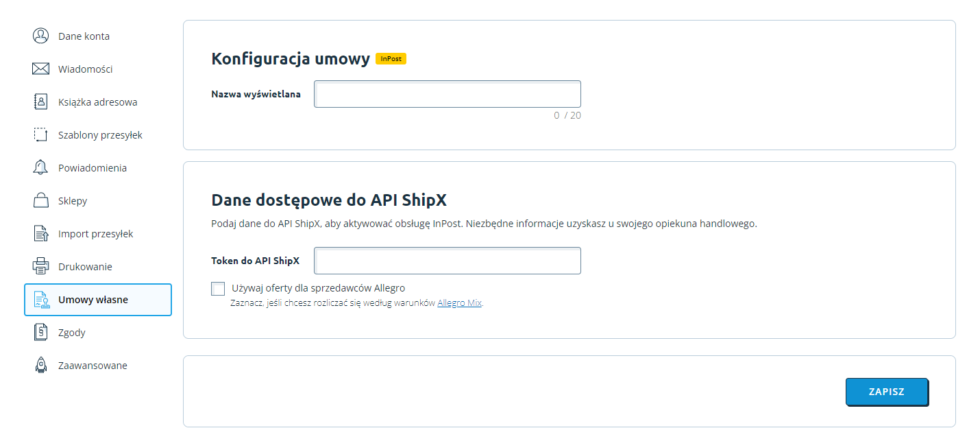Viewport: 980px width, 439px height.
Task: Click the 'Zaznacz, jeśli chcesz rozliczać' hint text
Action: [x=357, y=302]
